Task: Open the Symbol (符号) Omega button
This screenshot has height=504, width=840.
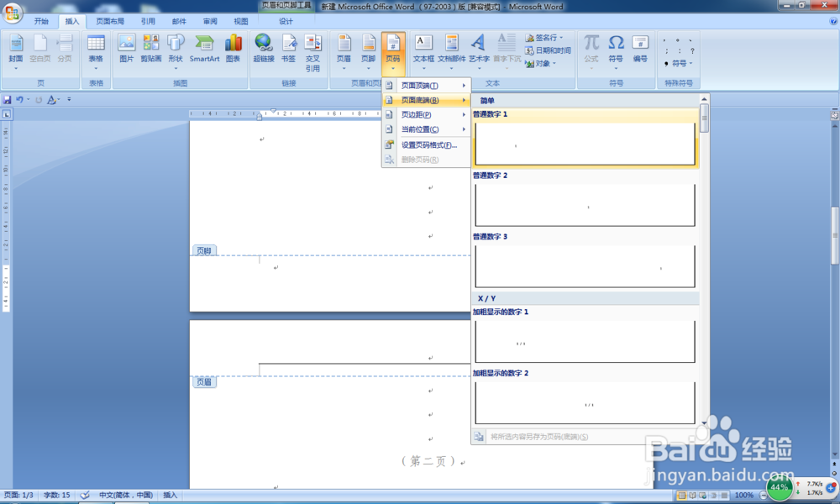Action: point(616,52)
